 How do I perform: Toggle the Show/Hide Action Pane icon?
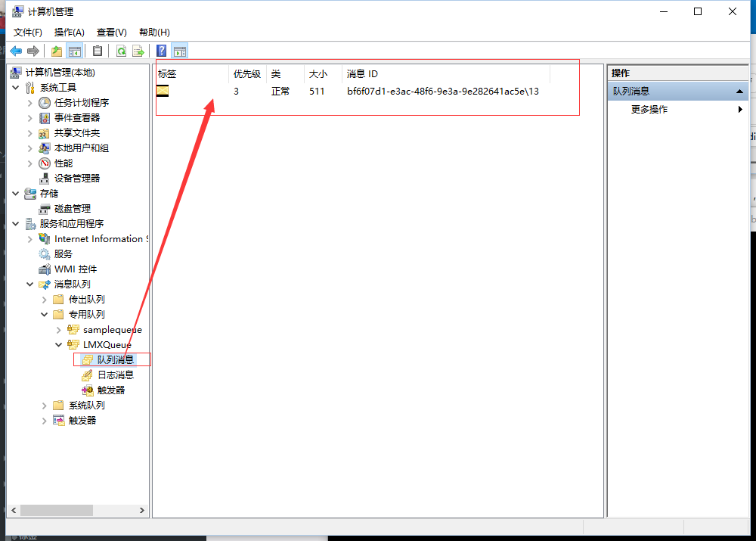pos(180,51)
